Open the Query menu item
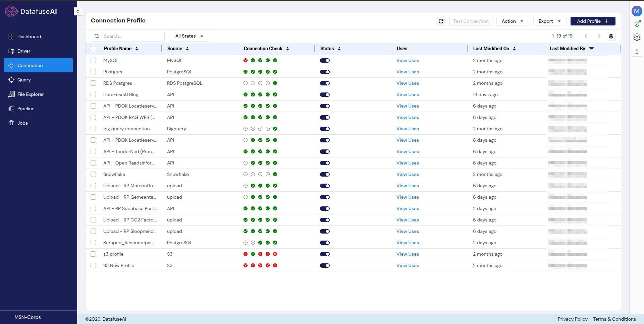 click(x=38, y=80)
